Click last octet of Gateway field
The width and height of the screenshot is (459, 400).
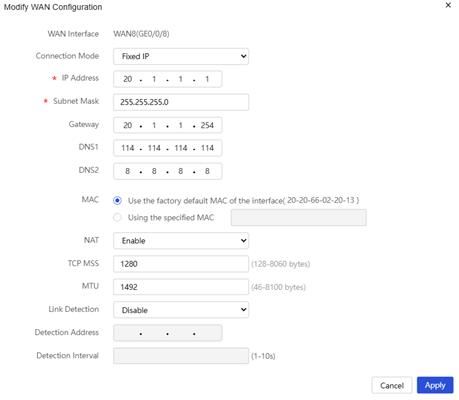pyautogui.click(x=207, y=125)
